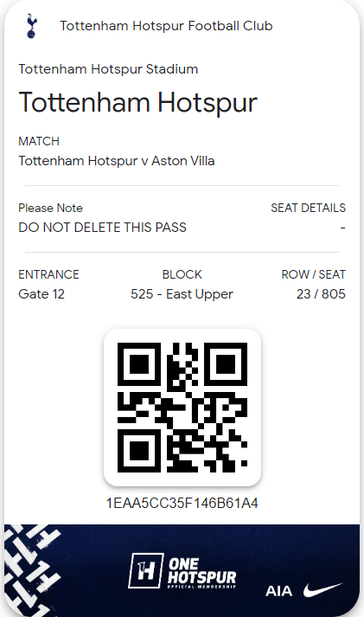Image resolution: width=364 pixels, height=617 pixels.
Task: Click the BLOCK label
Action: tap(182, 274)
